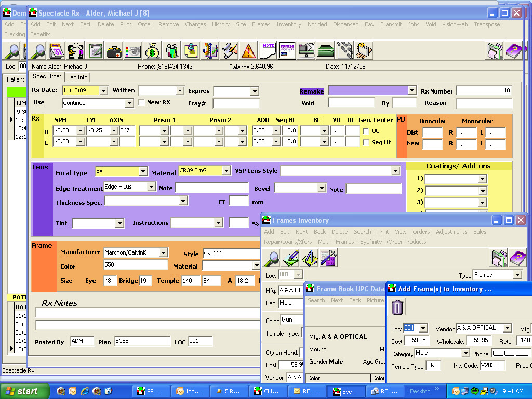Open the Focal Type SV dropdown
Viewport: 532px width, 399px height.
click(x=143, y=171)
